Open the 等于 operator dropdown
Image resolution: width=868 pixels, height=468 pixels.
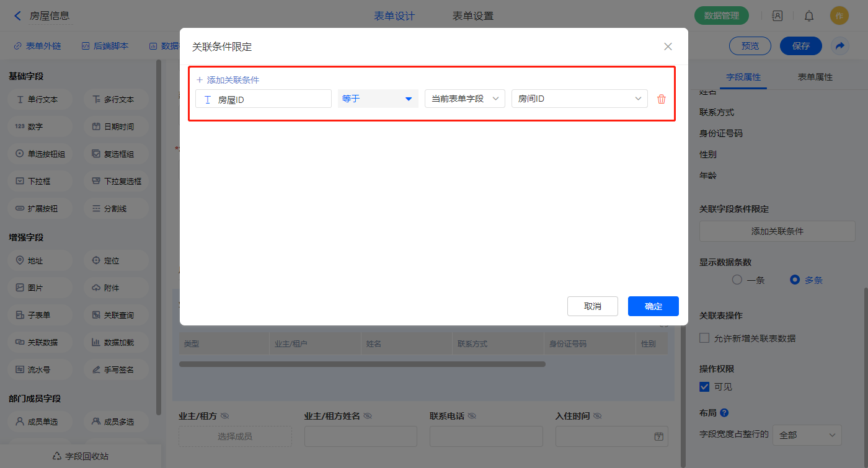[x=378, y=99]
